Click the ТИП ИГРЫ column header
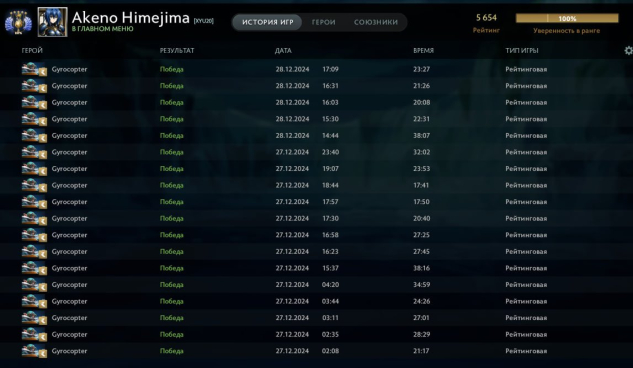 pyautogui.click(x=522, y=51)
